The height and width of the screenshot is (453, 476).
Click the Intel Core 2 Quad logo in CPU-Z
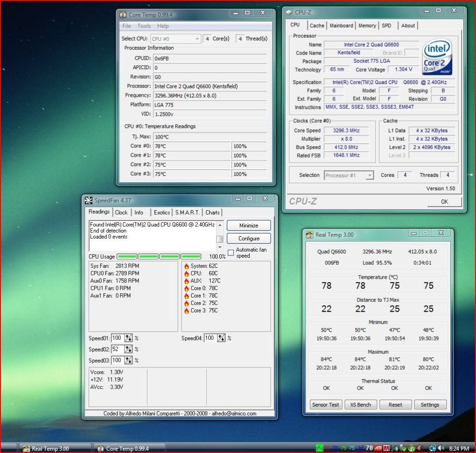point(437,57)
